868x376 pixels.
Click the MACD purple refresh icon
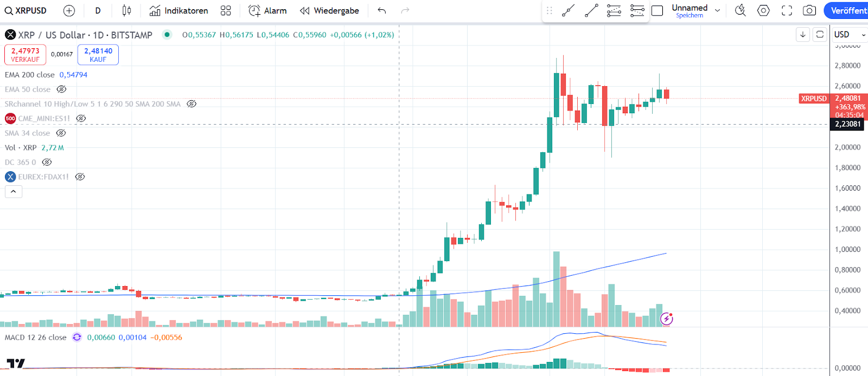tap(77, 337)
